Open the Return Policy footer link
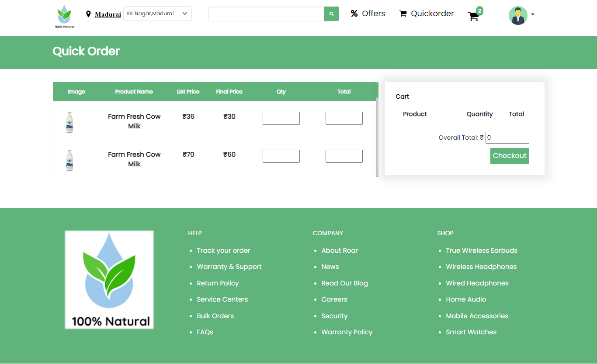This screenshot has height=364, width=597. tap(218, 283)
